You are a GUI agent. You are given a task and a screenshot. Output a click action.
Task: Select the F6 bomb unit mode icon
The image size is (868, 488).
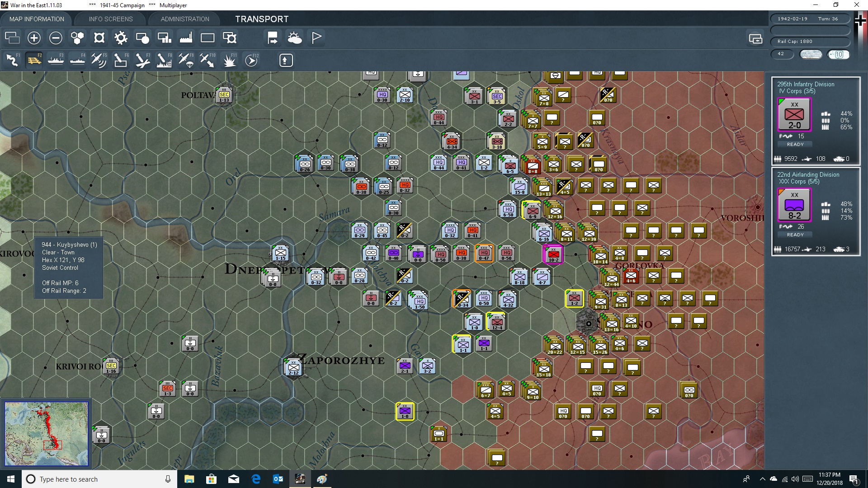(121, 60)
